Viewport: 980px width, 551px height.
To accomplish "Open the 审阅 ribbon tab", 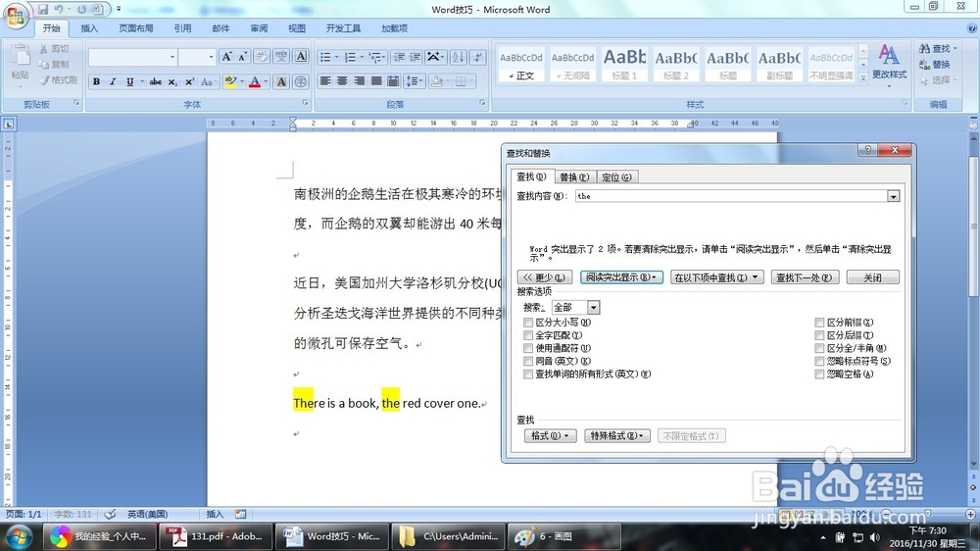I will click(x=259, y=28).
